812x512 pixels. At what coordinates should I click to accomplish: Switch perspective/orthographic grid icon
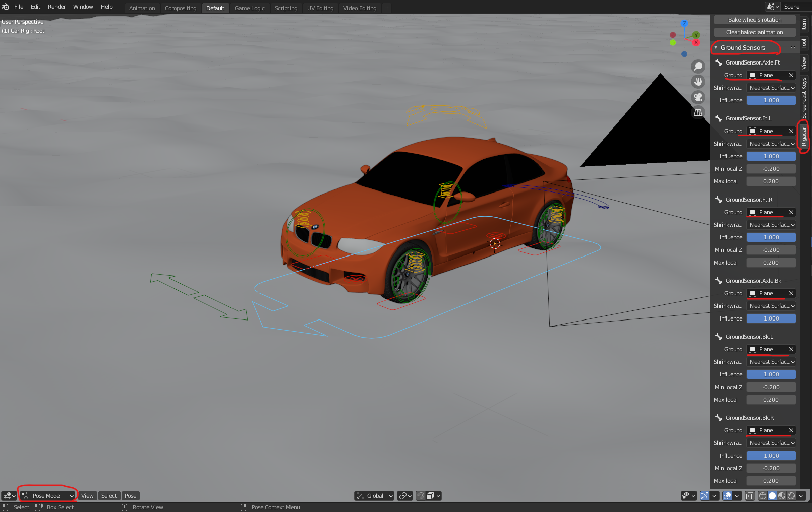[698, 112]
